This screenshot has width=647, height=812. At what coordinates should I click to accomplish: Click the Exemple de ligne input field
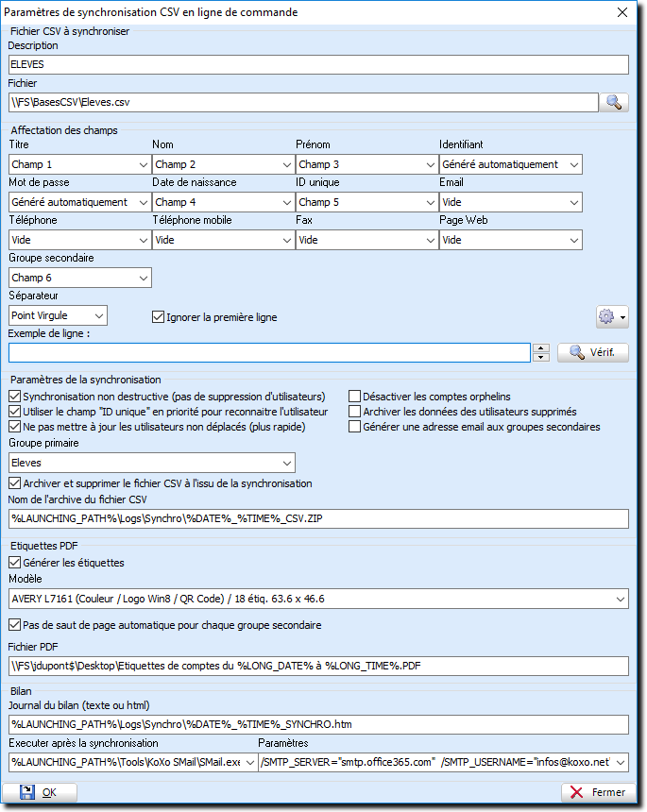[269, 353]
